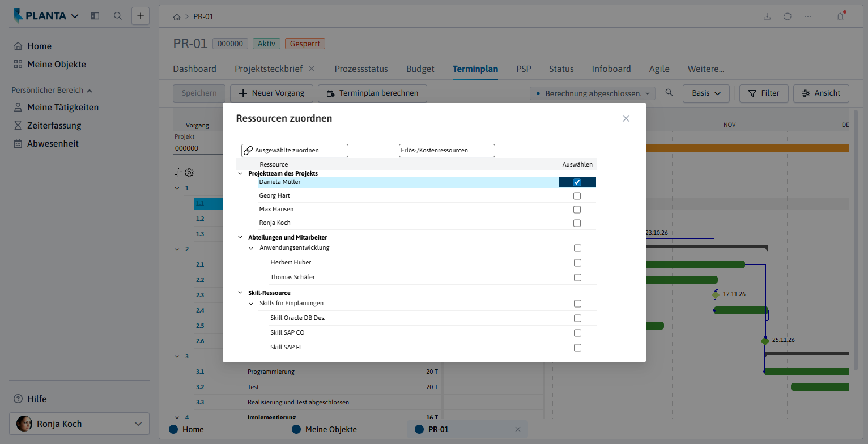Open the Ronja Koch user menu dropdown
The width and height of the screenshot is (868, 444).
tap(79, 424)
